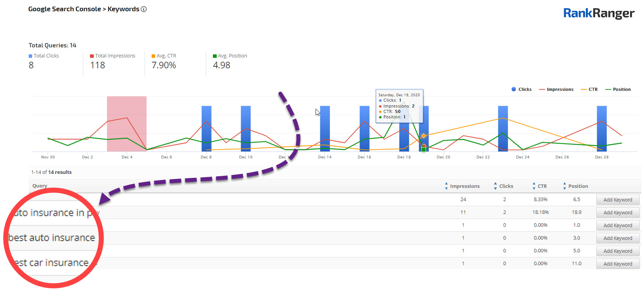This screenshot has height=290, width=644.
Task: Toggle the Clicks series in chart legend
Action: tap(521, 89)
